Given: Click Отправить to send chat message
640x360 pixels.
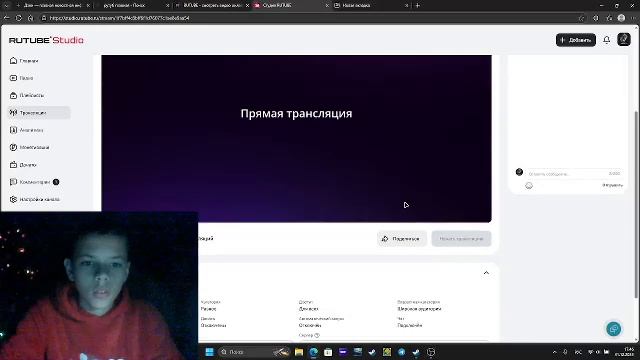Looking at the screenshot, I should coord(612,185).
